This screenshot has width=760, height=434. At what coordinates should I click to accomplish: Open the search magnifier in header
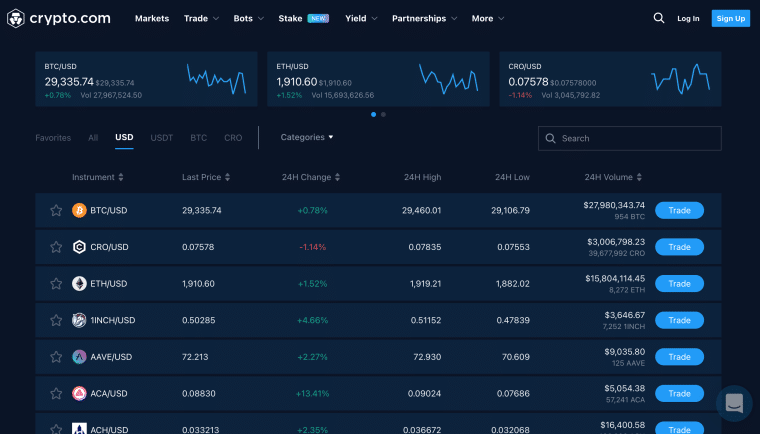click(659, 18)
